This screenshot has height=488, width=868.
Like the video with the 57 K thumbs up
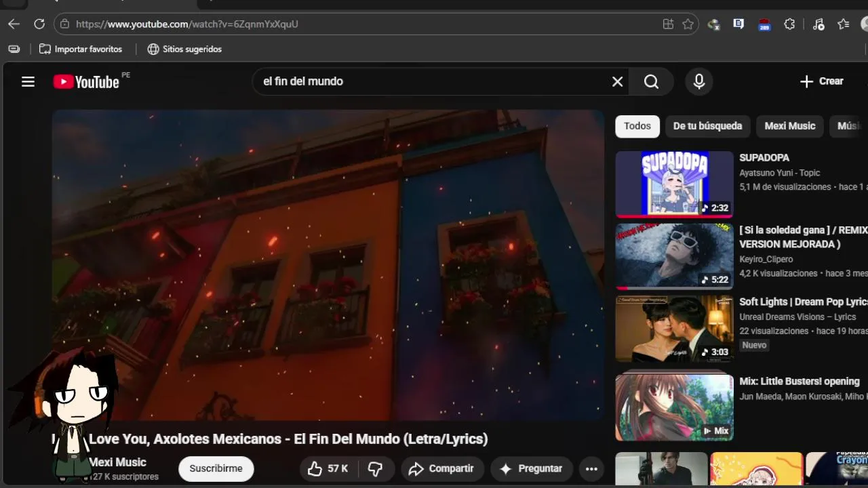coord(328,468)
